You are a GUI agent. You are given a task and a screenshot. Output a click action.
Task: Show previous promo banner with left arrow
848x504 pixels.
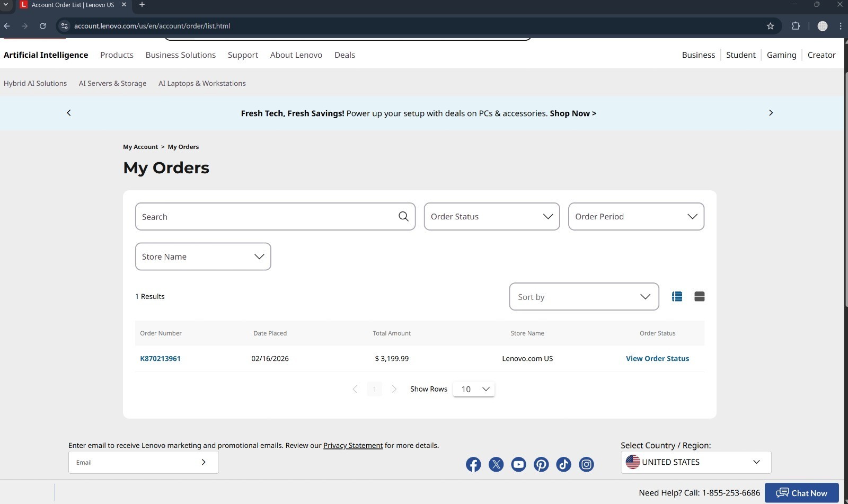(x=69, y=112)
